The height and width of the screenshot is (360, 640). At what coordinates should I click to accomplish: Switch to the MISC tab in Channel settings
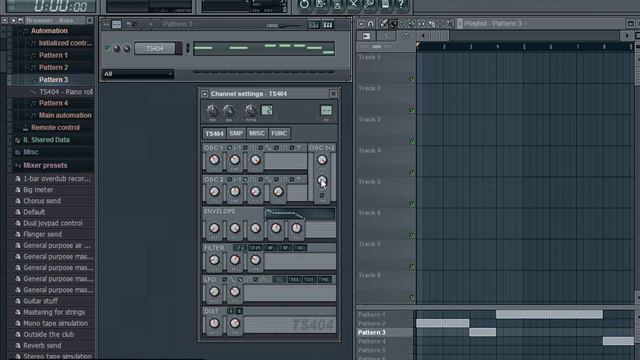tap(257, 133)
